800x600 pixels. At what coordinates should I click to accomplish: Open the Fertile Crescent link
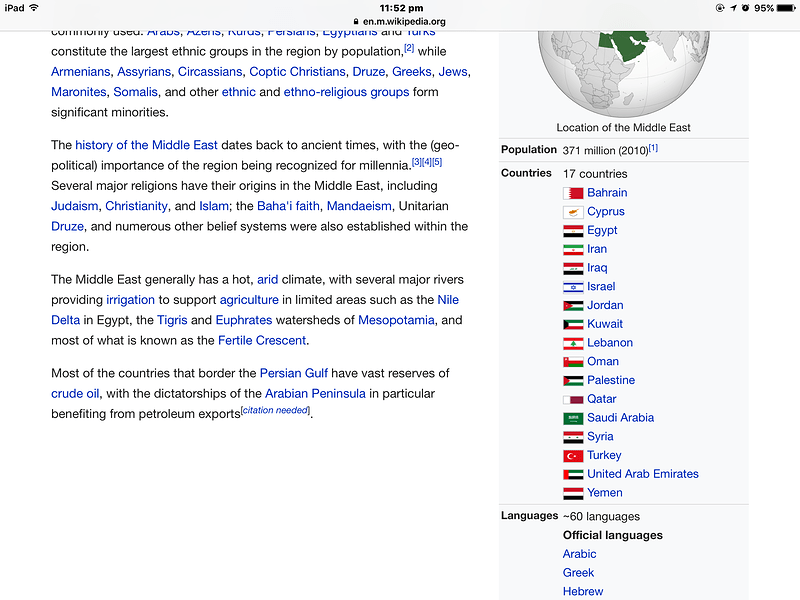[262, 341]
